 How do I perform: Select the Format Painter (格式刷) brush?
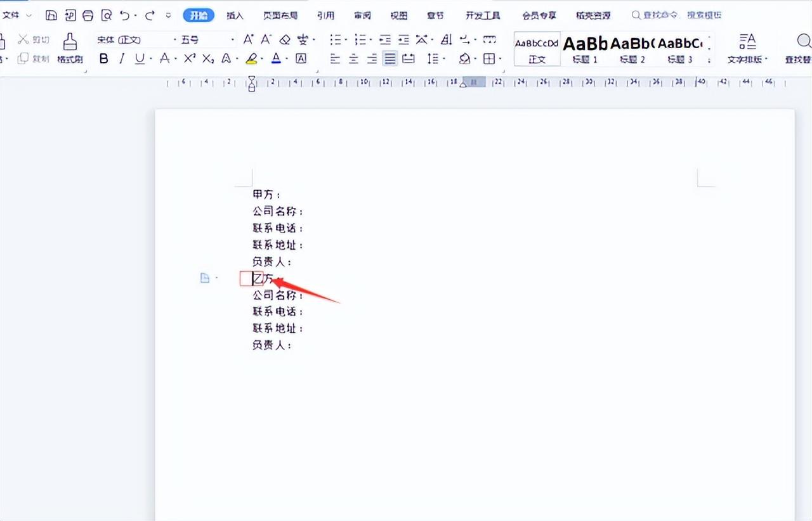point(70,49)
